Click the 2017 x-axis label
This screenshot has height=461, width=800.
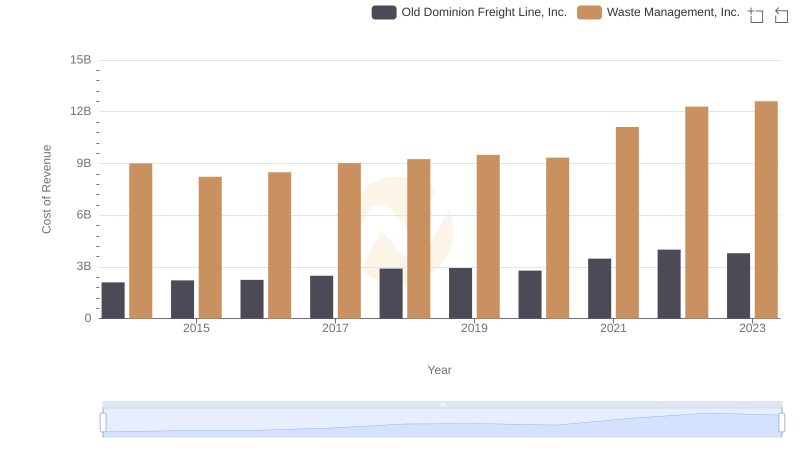(335, 328)
